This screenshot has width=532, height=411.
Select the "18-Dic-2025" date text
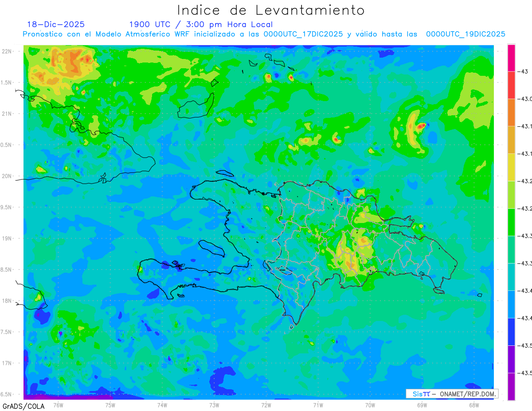pyautogui.click(x=56, y=24)
